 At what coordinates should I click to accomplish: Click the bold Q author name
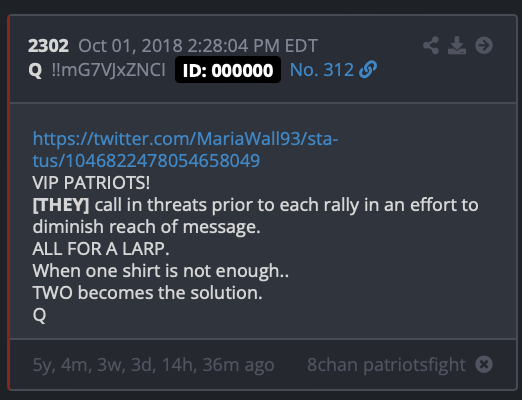point(35,70)
